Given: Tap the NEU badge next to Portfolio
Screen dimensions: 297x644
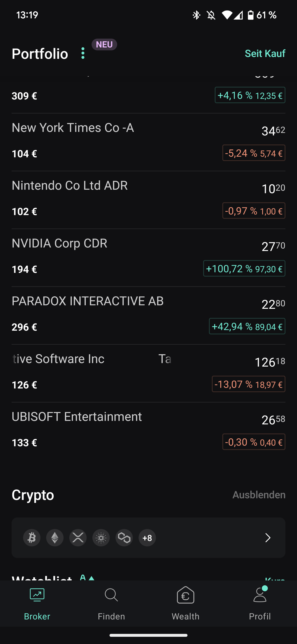Looking at the screenshot, I should point(104,45).
